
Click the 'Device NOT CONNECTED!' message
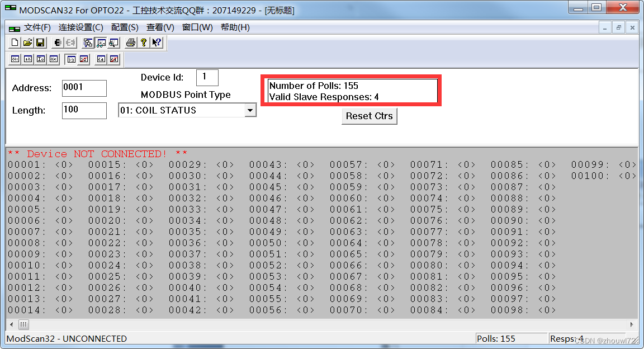[x=97, y=154]
